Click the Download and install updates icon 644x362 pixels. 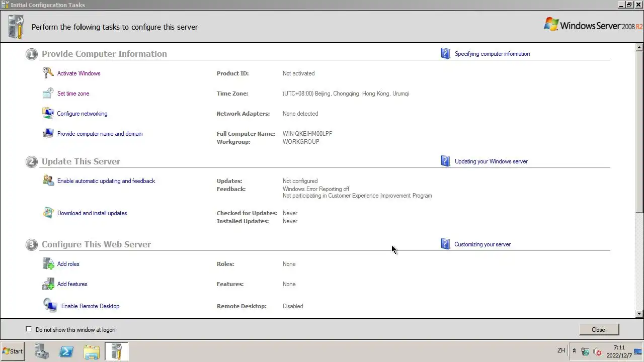pyautogui.click(x=48, y=213)
